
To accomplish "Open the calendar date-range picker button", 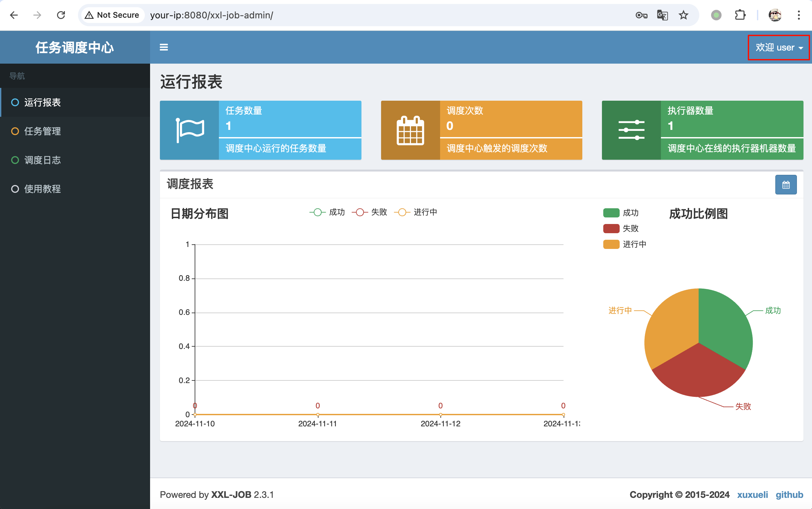I will pyautogui.click(x=785, y=184).
